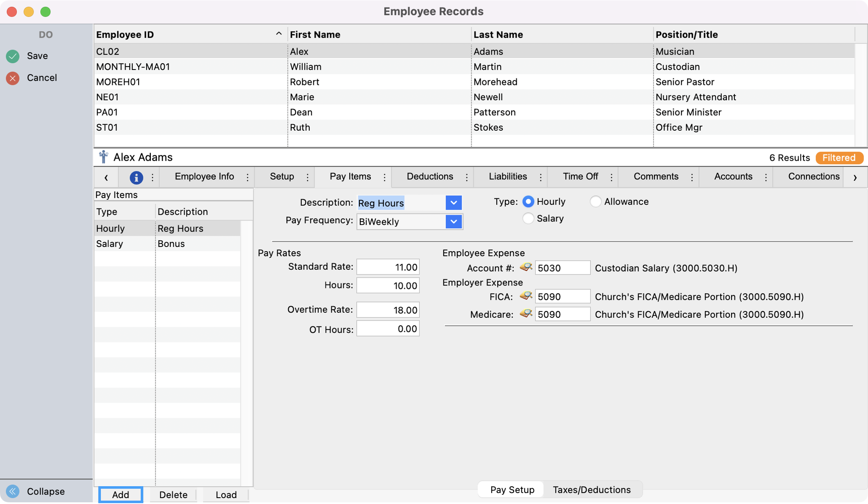Click the green Save checkmark icon

point(13,56)
